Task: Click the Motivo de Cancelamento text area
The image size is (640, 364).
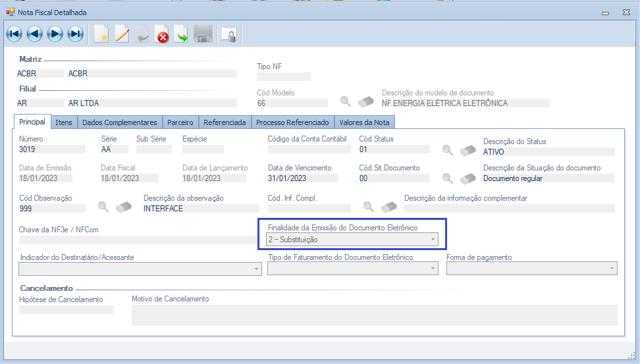Action: tap(374, 315)
